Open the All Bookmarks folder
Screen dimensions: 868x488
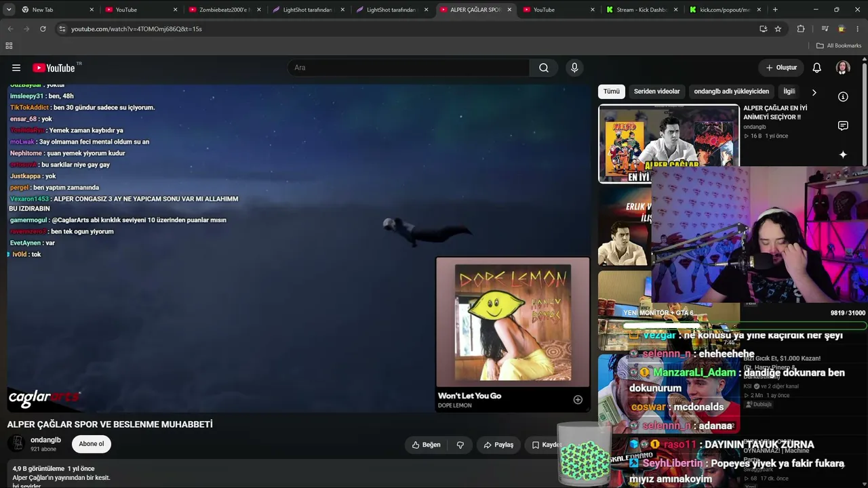(x=839, y=45)
